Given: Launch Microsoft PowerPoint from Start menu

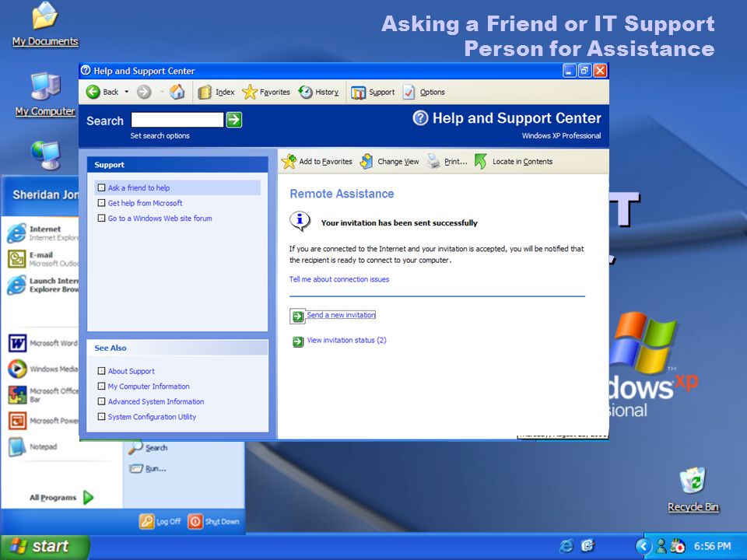Looking at the screenshot, I should point(42,421).
